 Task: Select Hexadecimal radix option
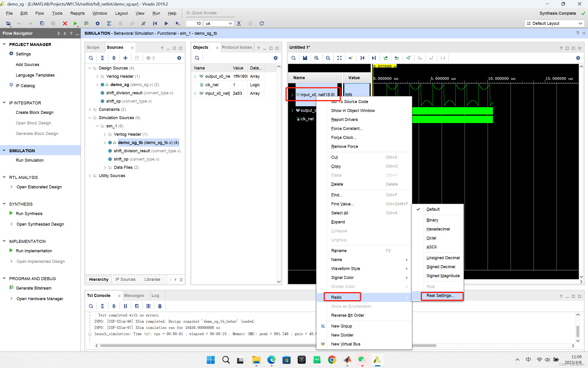pyautogui.click(x=438, y=229)
